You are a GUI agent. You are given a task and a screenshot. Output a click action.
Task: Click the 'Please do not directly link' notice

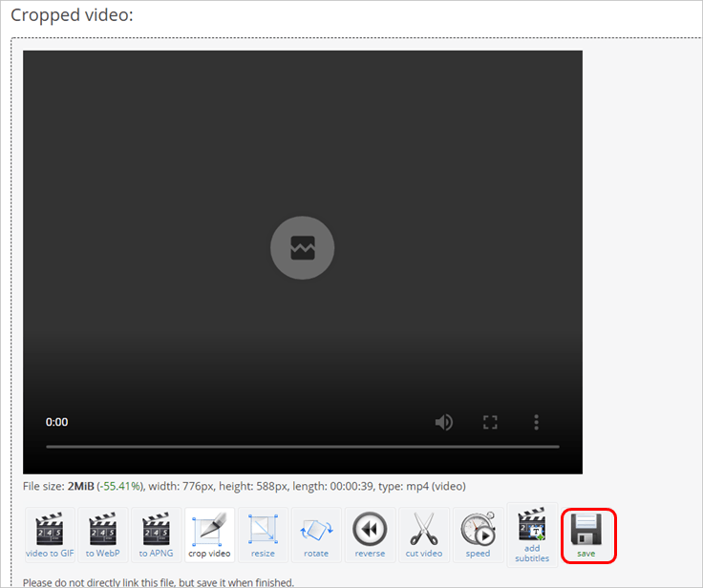pos(159,582)
